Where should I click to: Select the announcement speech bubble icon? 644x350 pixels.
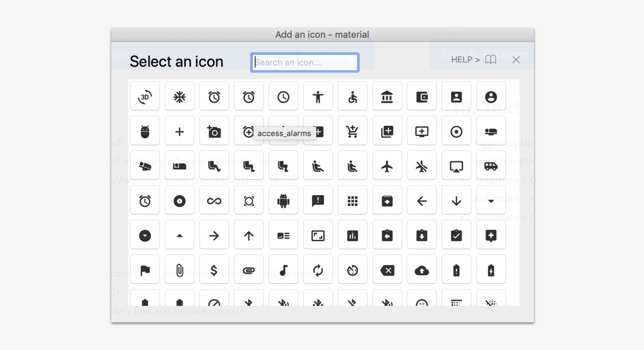tap(318, 201)
